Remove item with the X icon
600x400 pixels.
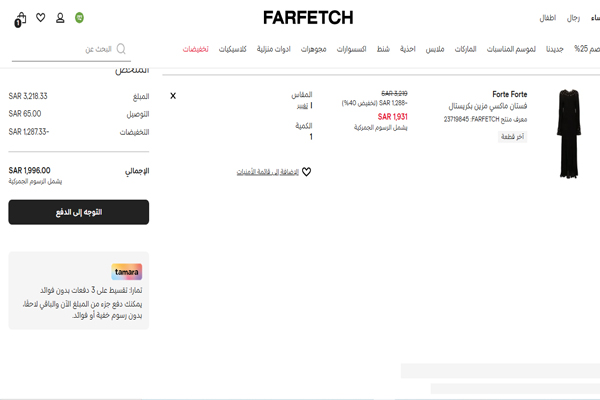pos(173,96)
